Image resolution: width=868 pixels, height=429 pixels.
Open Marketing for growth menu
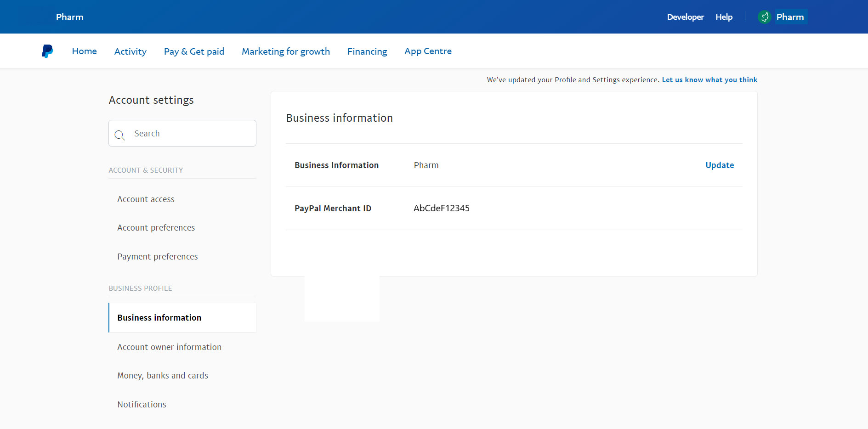(x=286, y=51)
